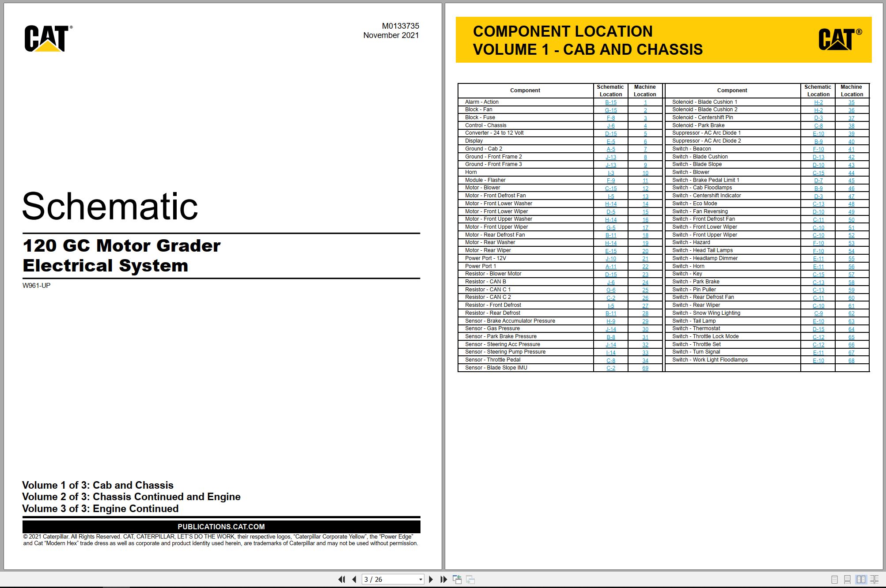Select two-page facing view
The image size is (886, 588).
pyautogui.click(x=861, y=580)
